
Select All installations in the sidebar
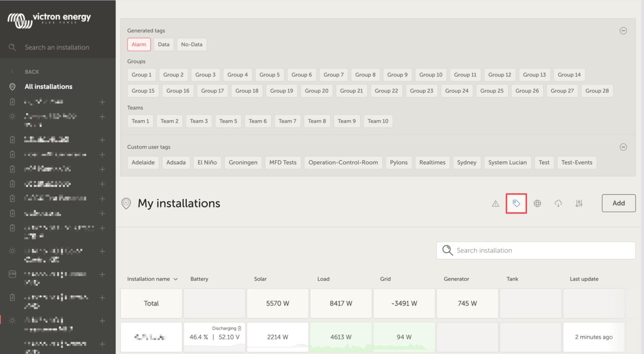[47, 86]
